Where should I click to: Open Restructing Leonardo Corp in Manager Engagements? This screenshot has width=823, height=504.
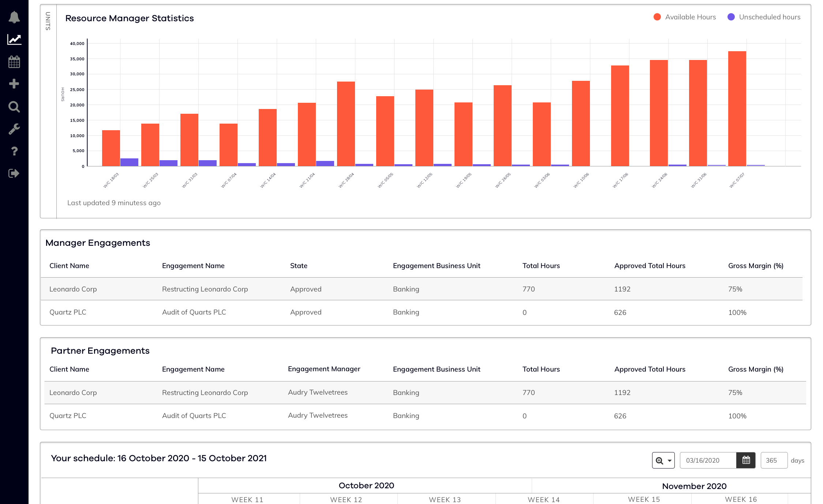205,289
